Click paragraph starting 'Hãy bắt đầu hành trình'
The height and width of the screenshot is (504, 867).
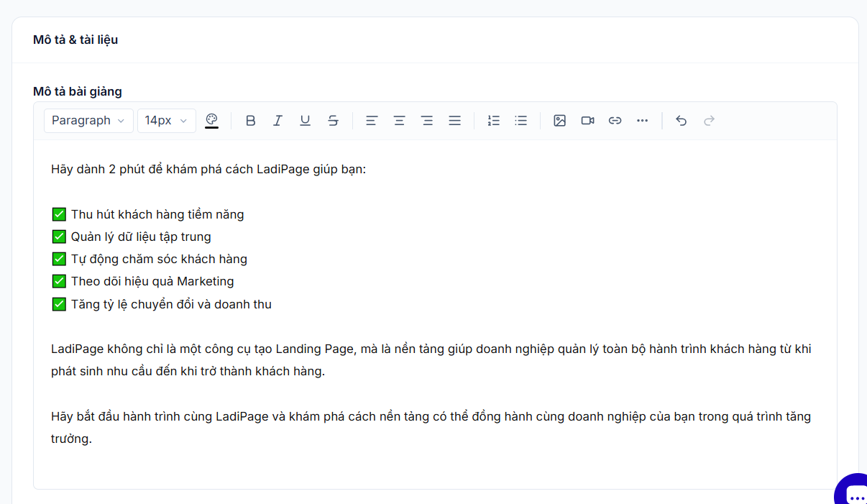pos(431,428)
